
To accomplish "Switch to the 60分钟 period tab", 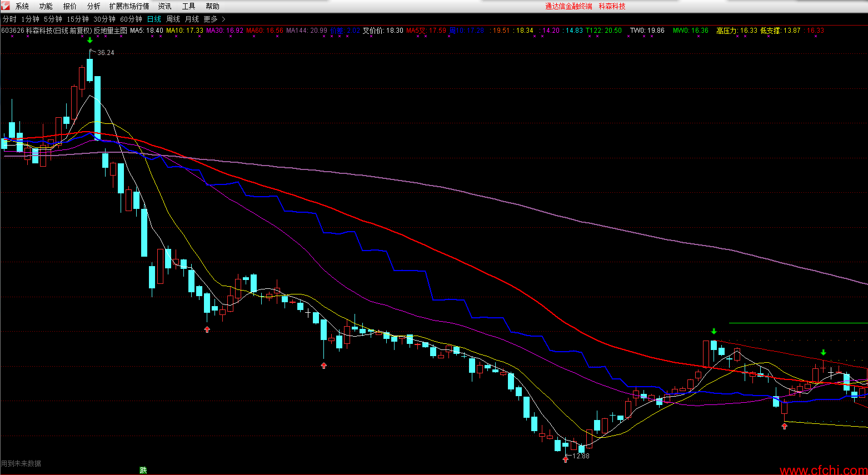I will [x=131, y=19].
